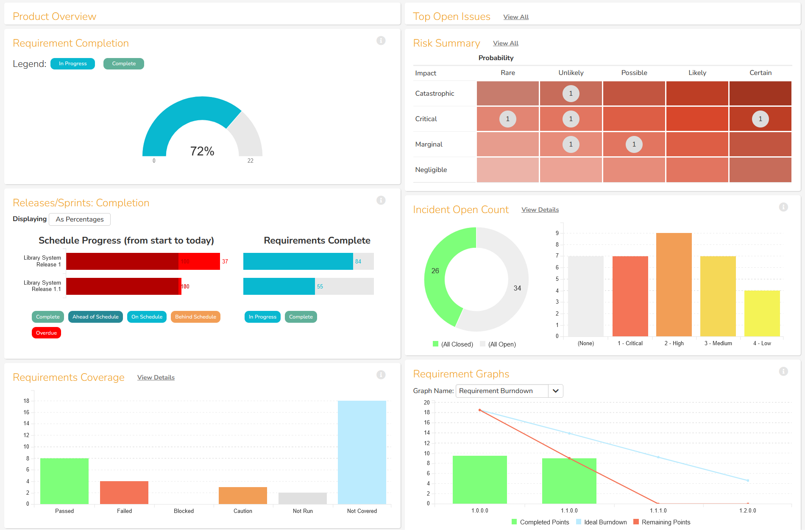The height and width of the screenshot is (532, 805).
Task: Open the As Percentages display selector
Action: point(80,219)
